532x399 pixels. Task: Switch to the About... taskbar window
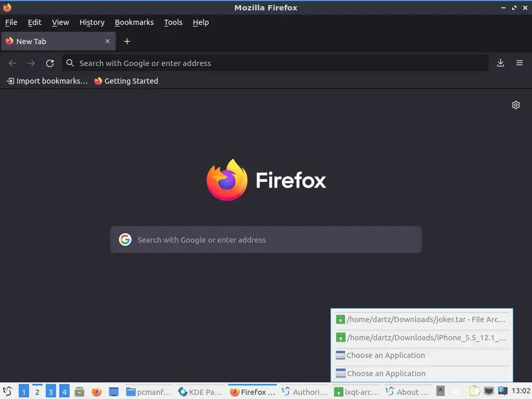(408, 392)
